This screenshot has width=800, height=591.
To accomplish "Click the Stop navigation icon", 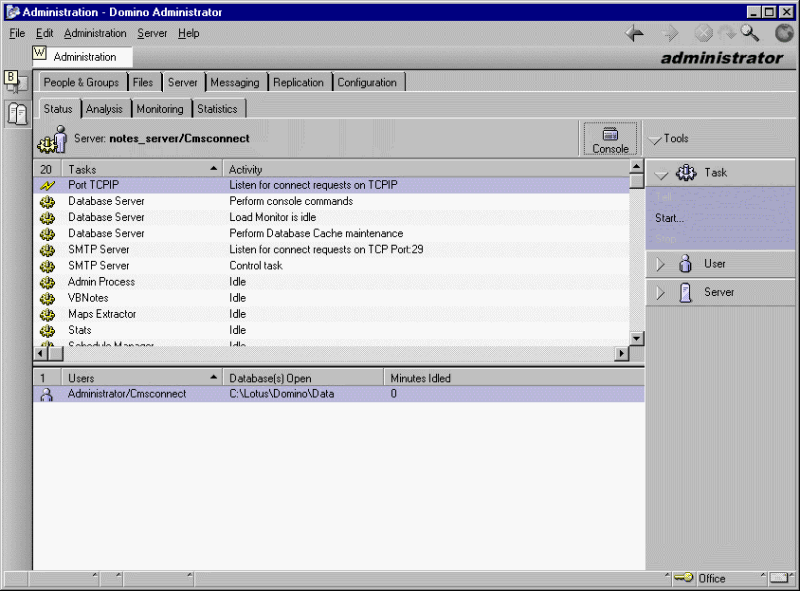I will (704, 34).
